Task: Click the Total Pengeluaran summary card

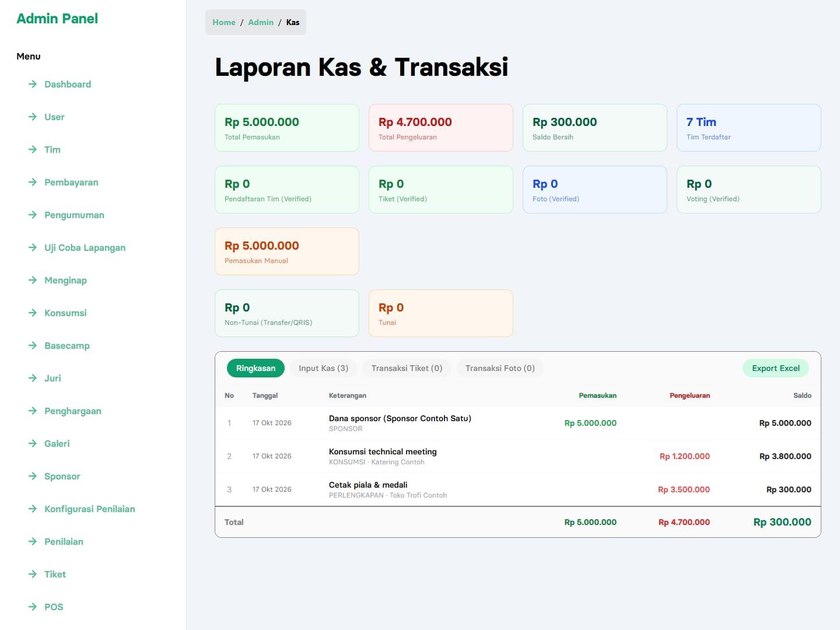Action: click(x=441, y=128)
